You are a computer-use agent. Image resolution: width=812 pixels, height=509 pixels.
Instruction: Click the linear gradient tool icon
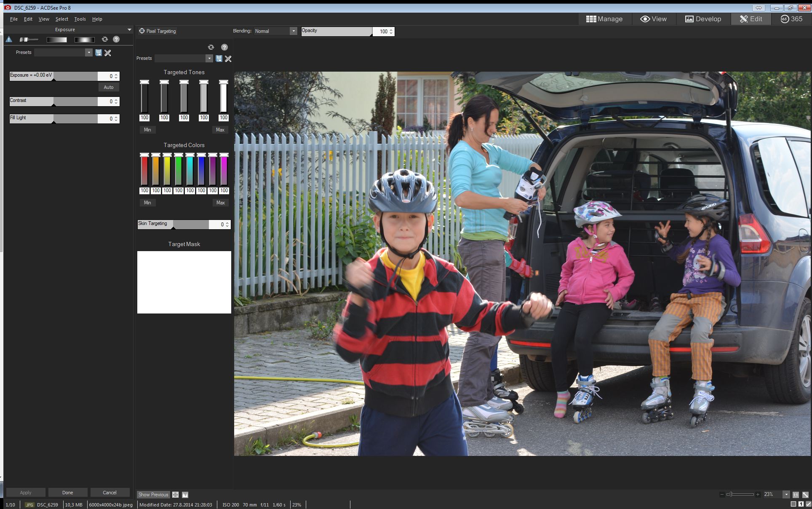pos(56,40)
